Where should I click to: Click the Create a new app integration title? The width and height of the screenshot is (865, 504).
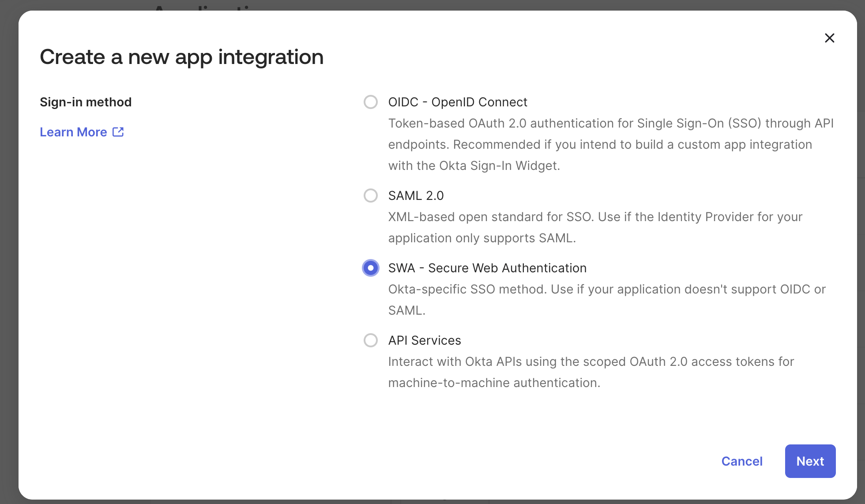tap(182, 56)
